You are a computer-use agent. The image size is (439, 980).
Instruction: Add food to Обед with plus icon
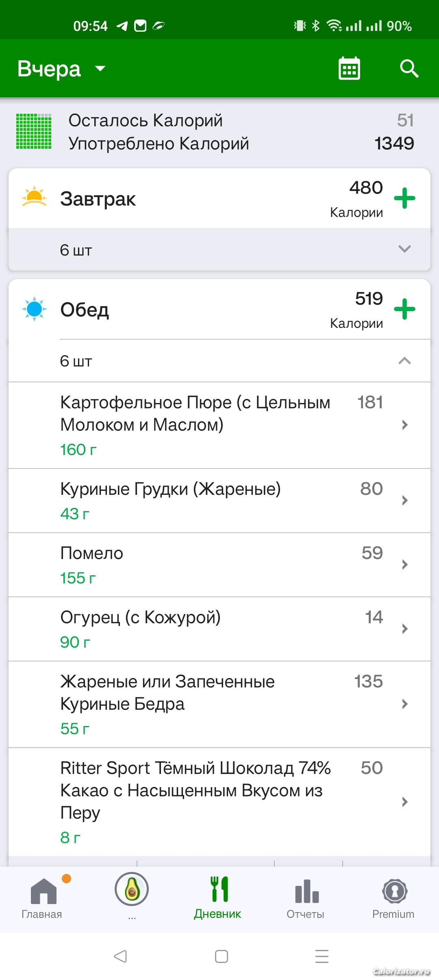click(404, 309)
